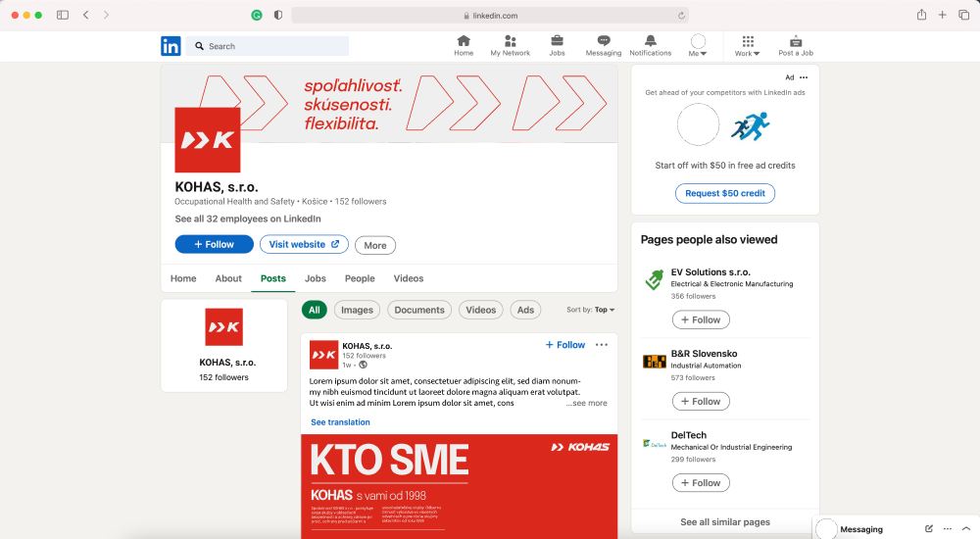Viewport: 980px width, 539px height.
Task: Click See translation link
Action: click(x=341, y=422)
